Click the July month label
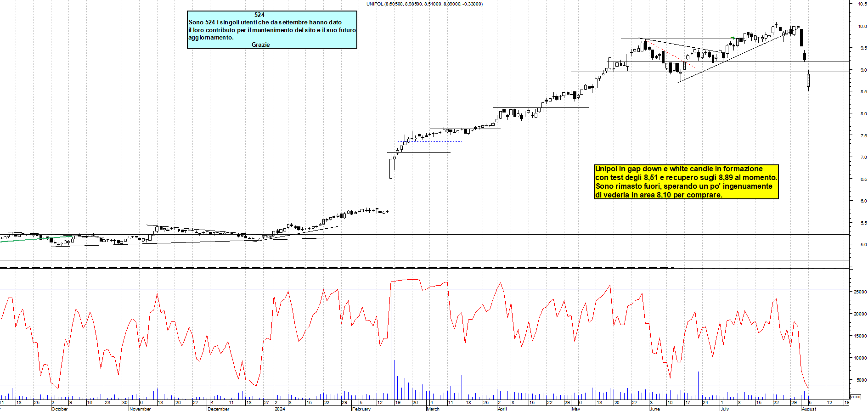868x411 pixels. 725,409
